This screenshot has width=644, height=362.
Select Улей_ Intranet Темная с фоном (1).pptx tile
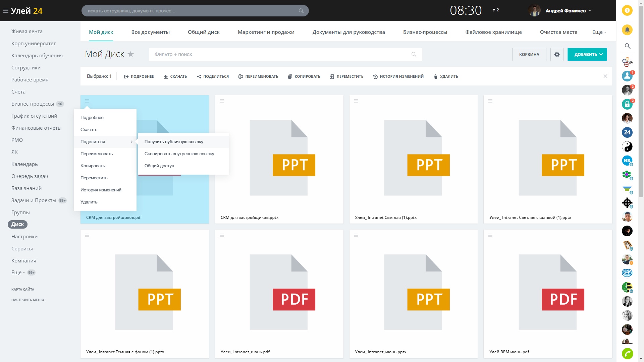pos(145,294)
